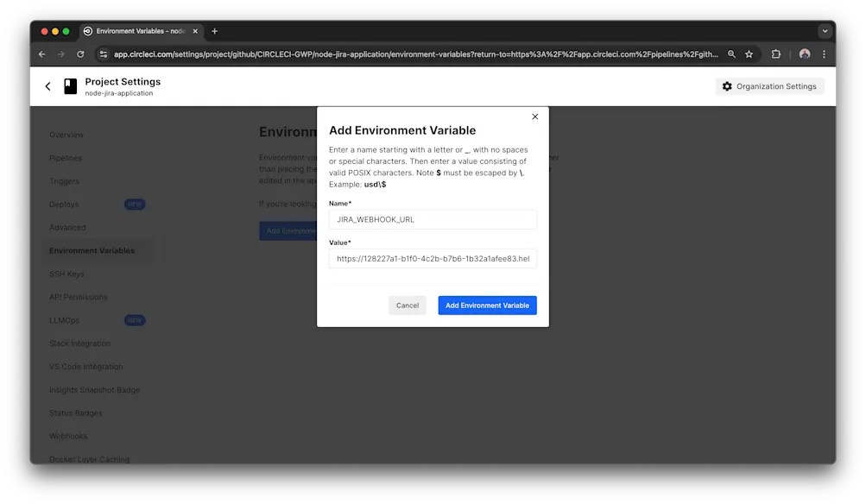Reload the current page
Viewport: 866px width, 504px height.
80,54
